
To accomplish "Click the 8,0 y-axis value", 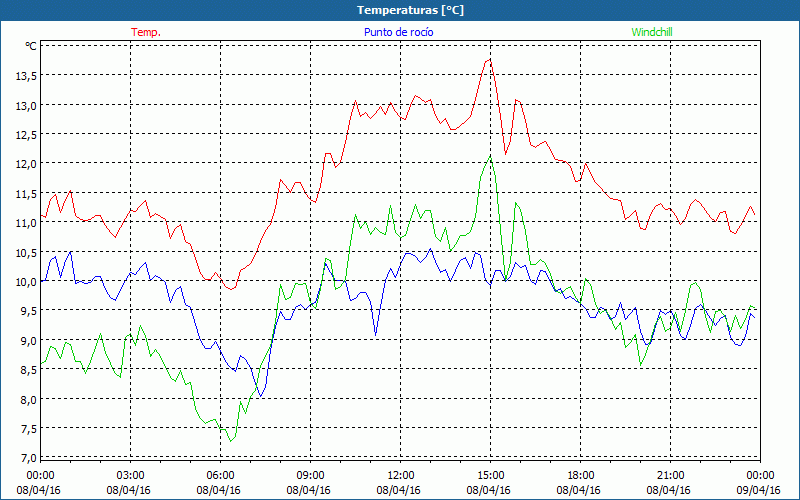I will tap(28, 399).
